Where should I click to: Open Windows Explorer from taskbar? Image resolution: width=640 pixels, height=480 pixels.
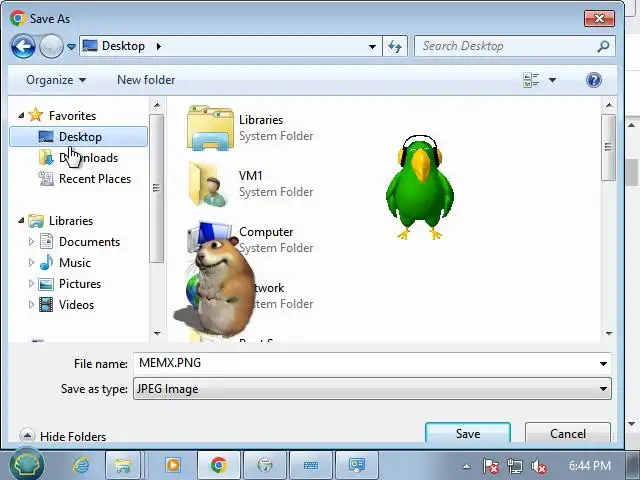point(123,465)
